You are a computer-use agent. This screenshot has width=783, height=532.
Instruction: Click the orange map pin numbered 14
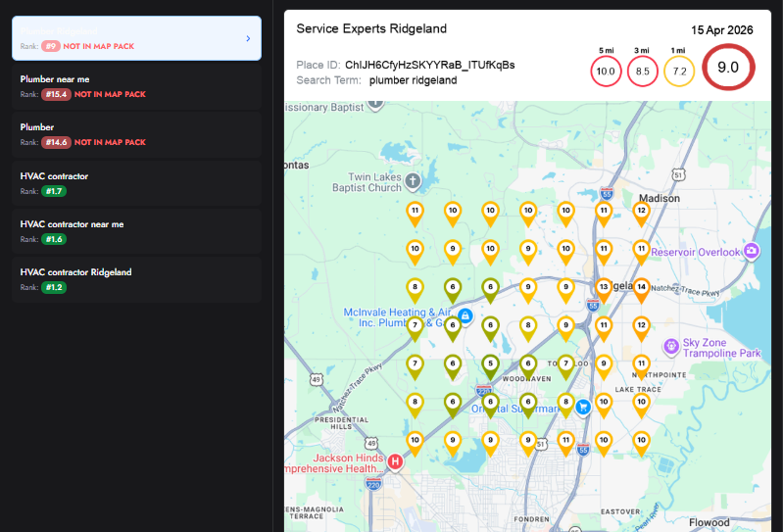(641, 290)
